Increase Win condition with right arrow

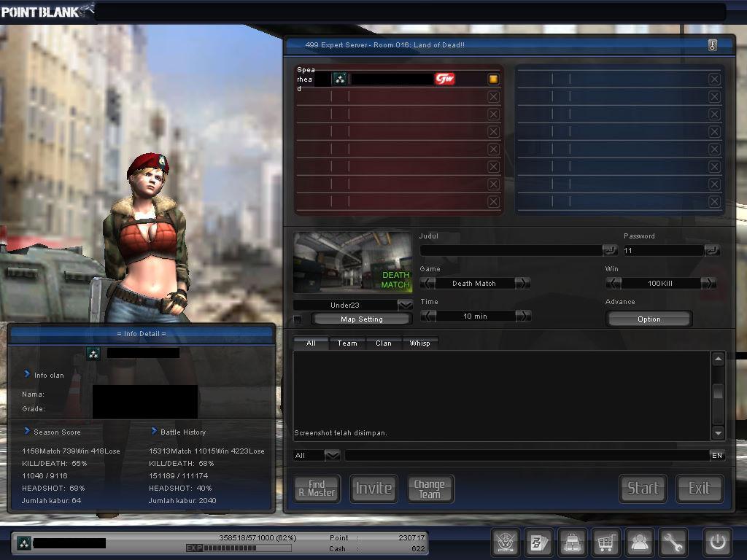click(708, 284)
